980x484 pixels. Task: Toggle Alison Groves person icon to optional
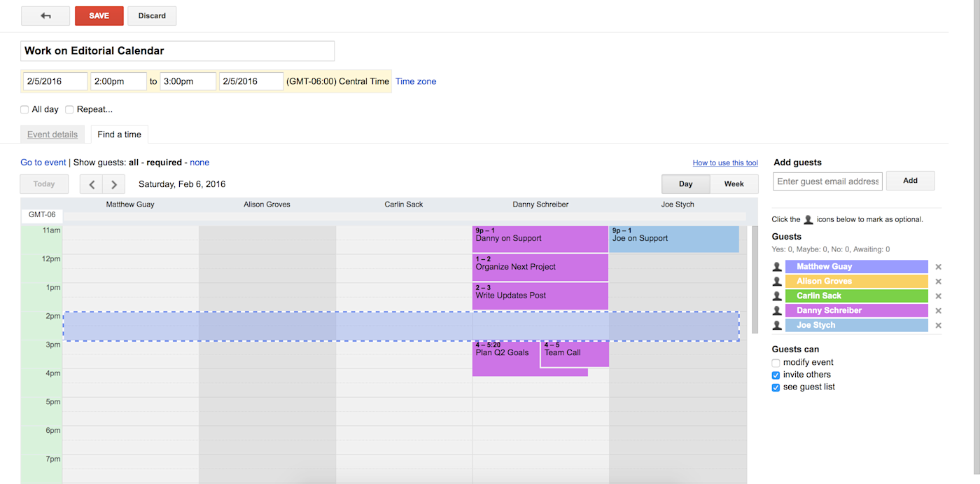point(777,282)
